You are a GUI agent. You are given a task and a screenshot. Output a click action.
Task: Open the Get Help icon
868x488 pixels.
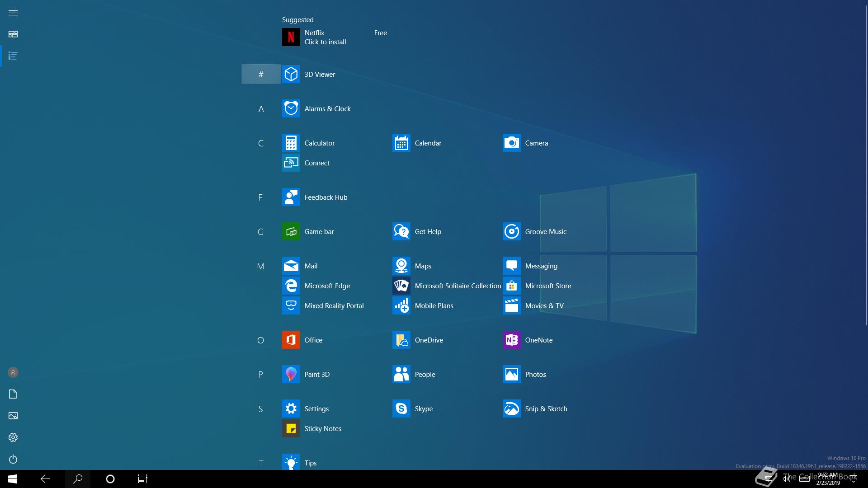[401, 231]
